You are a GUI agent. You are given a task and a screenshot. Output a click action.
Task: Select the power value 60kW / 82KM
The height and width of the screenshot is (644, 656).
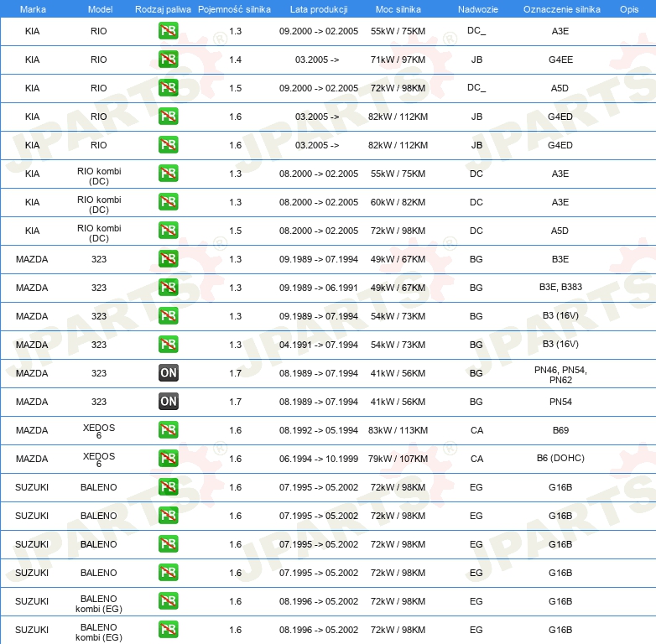click(x=398, y=202)
